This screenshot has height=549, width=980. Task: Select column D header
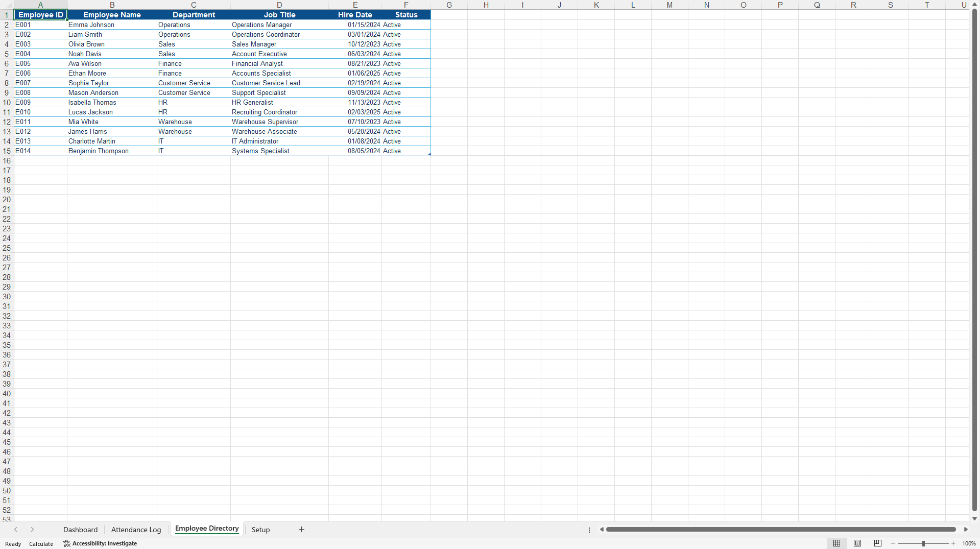pyautogui.click(x=279, y=5)
